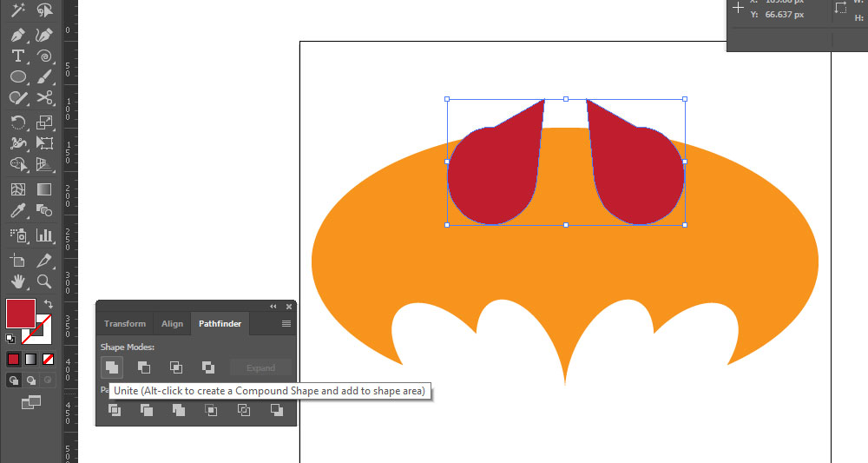
Task: Click the top-center selection handle
Action: 566,99
